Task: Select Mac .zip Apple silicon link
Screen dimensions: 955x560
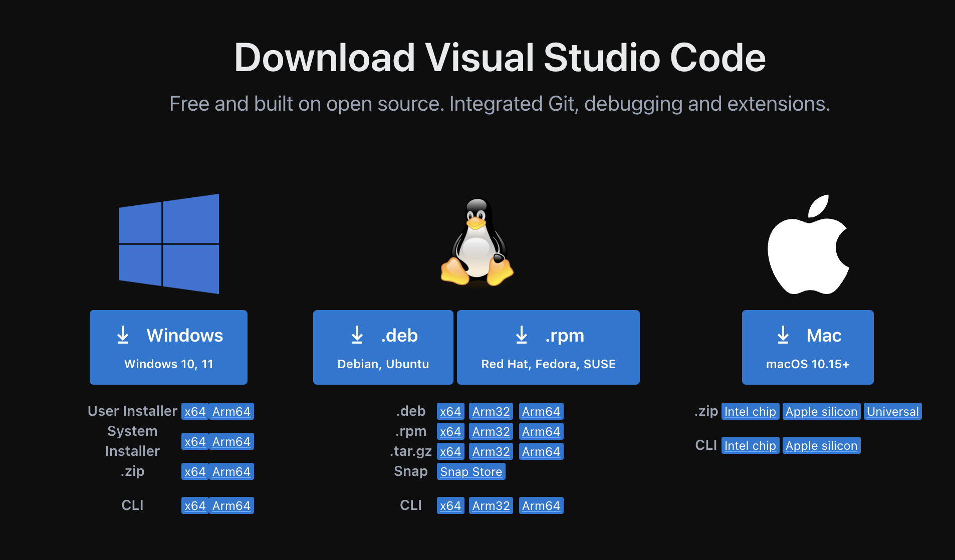Action: 821,412
